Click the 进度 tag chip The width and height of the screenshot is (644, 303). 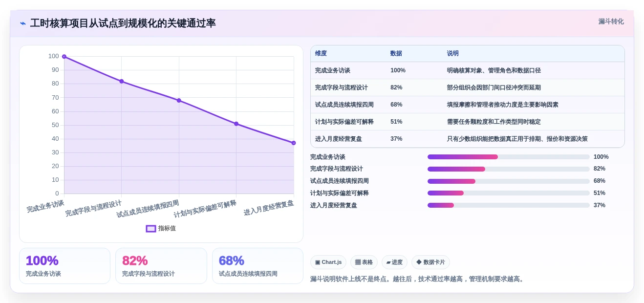pos(394,262)
